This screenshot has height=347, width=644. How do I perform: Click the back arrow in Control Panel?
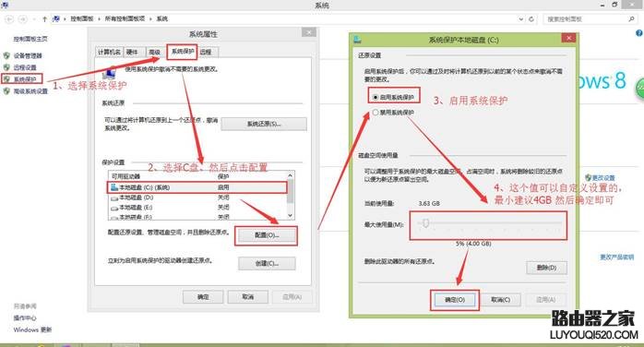point(8,18)
